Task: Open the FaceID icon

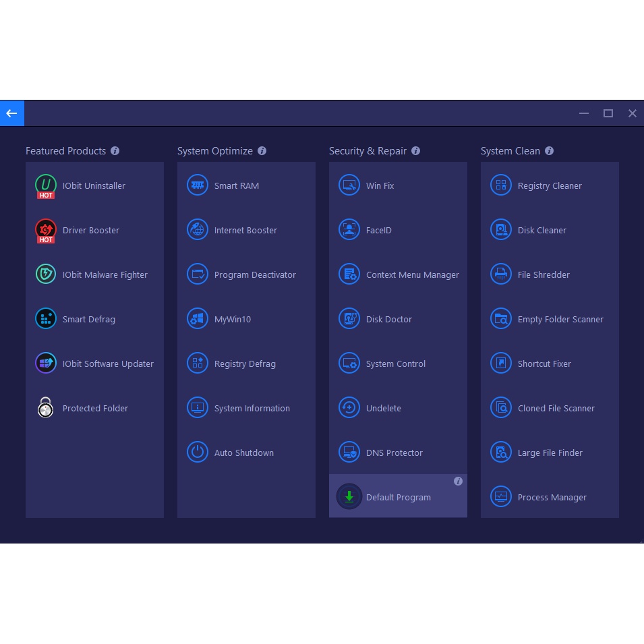Action: (x=349, y=230)
